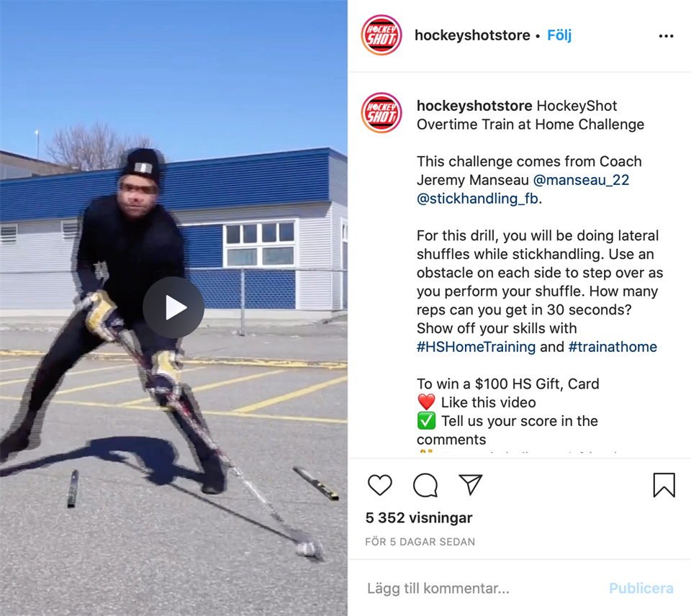Open hockeyshotstore username in caption
Screen dimensions: 691x616
[x=474, y=106]
